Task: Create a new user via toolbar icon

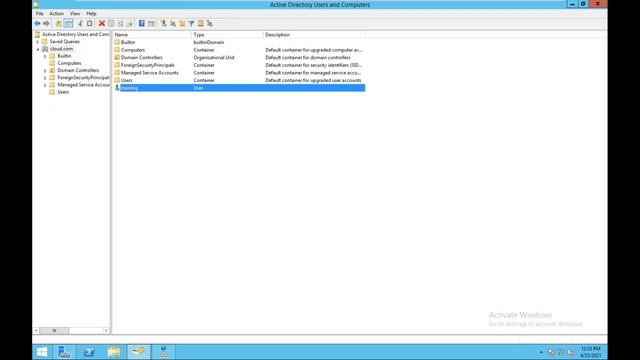Action: click(164, 24)
